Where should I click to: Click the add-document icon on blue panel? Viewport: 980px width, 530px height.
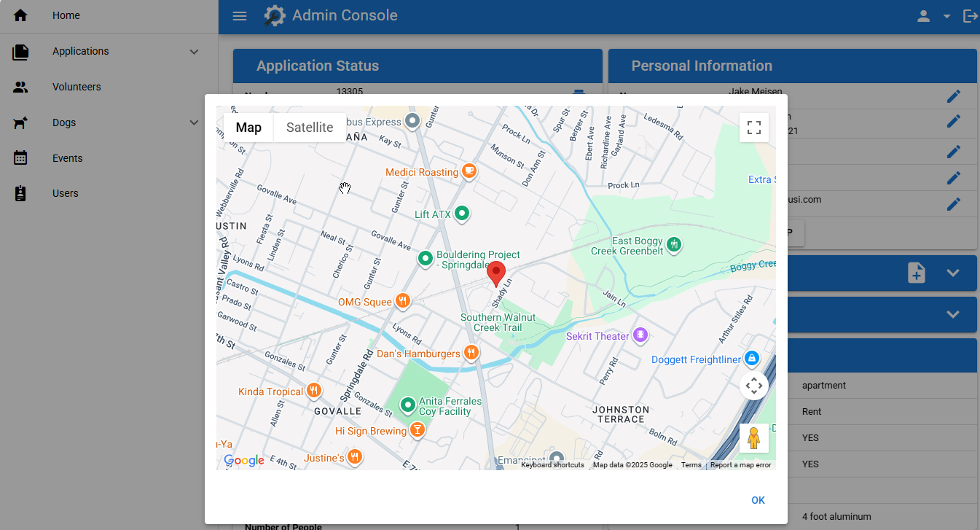(x=916, y=273)
